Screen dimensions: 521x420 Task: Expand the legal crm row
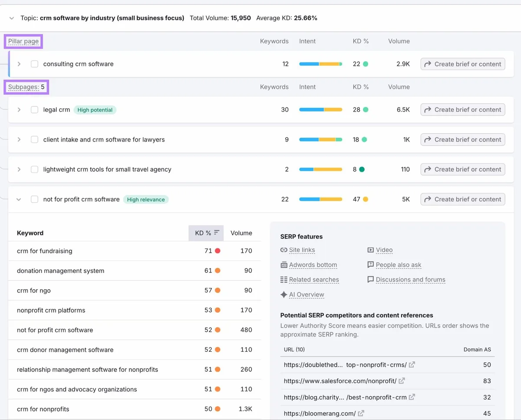point(19,110)
